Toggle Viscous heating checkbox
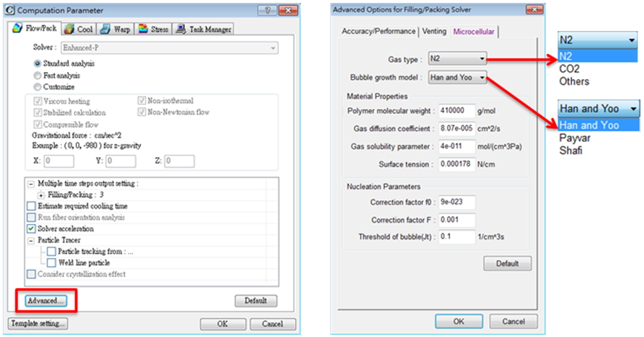Viewport: 644px width, 337px height. pyautogui.click(x=38, y=101)
